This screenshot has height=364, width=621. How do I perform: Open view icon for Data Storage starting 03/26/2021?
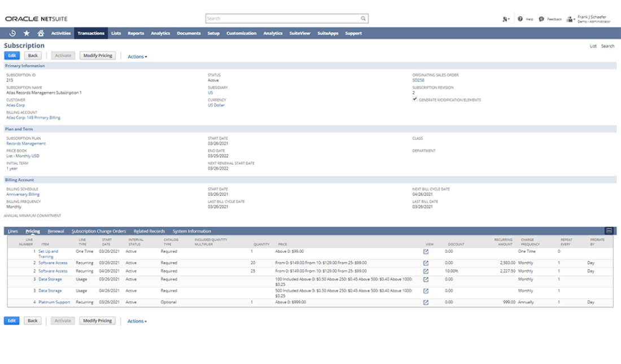426,280
